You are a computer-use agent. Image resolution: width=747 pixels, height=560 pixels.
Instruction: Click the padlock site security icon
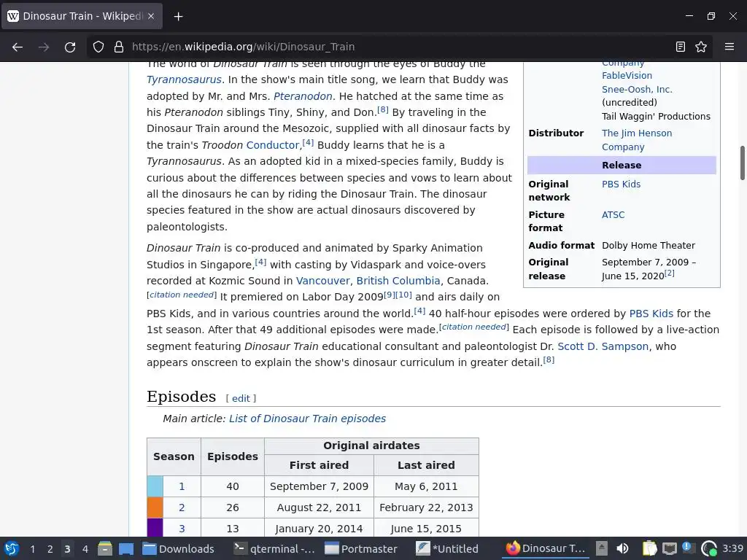(x=119, y=47)
